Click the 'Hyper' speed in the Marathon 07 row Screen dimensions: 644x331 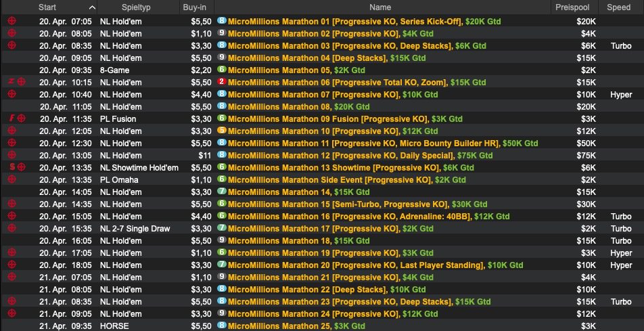(x=621, y=94)
